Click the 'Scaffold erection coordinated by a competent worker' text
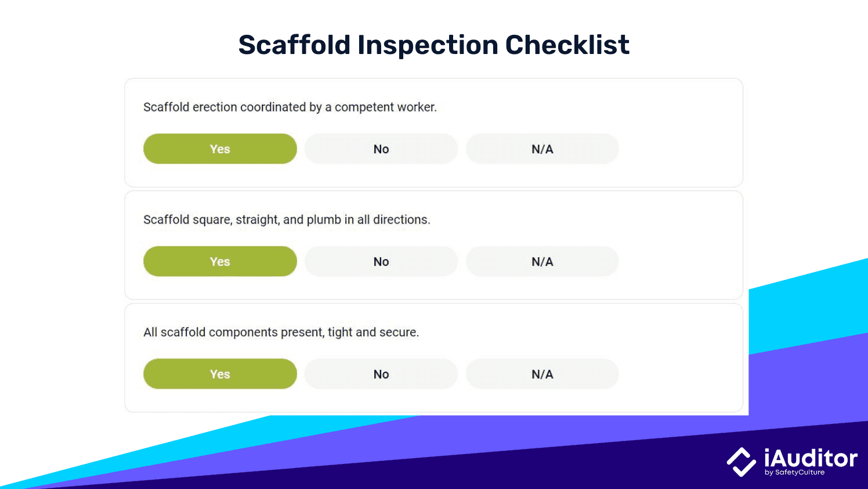This screenshot has height=489, width=868. click(290, 107)
